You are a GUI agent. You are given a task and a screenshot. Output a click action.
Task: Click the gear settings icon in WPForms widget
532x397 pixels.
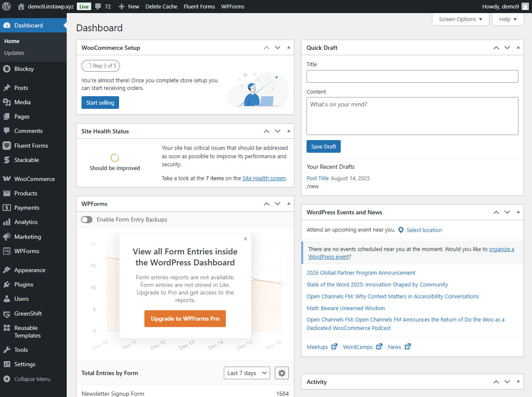pos(282,373)
